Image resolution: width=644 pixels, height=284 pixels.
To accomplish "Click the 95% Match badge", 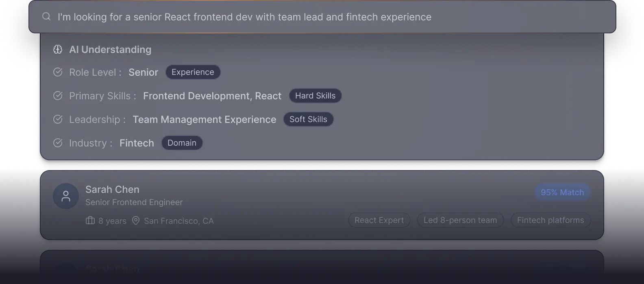I will click(x=562, y=192).
